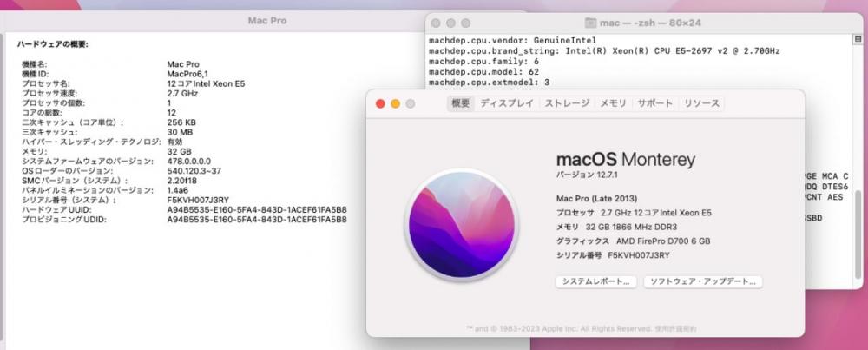The width and height of the screenshot is (868, 350).
Task: Click SMC version value 2.20f18
Action: (182, 181)
